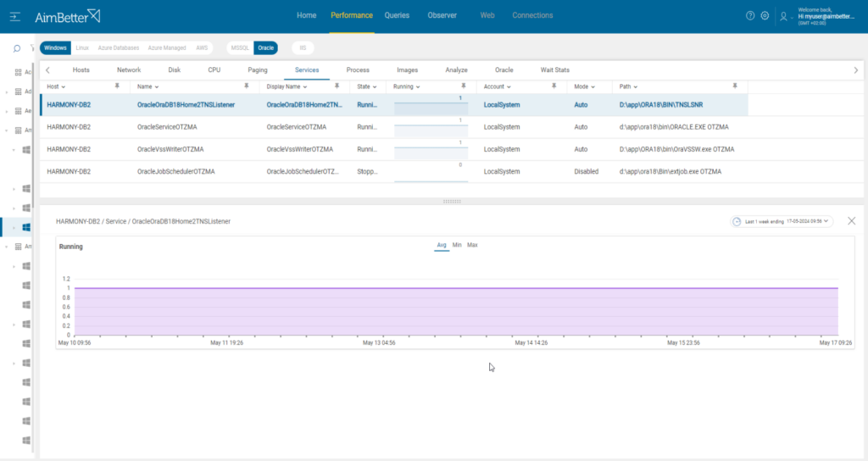The image size is (868, 461).
Task: Click the clock icon in time range selector
Action: point(737,221)
